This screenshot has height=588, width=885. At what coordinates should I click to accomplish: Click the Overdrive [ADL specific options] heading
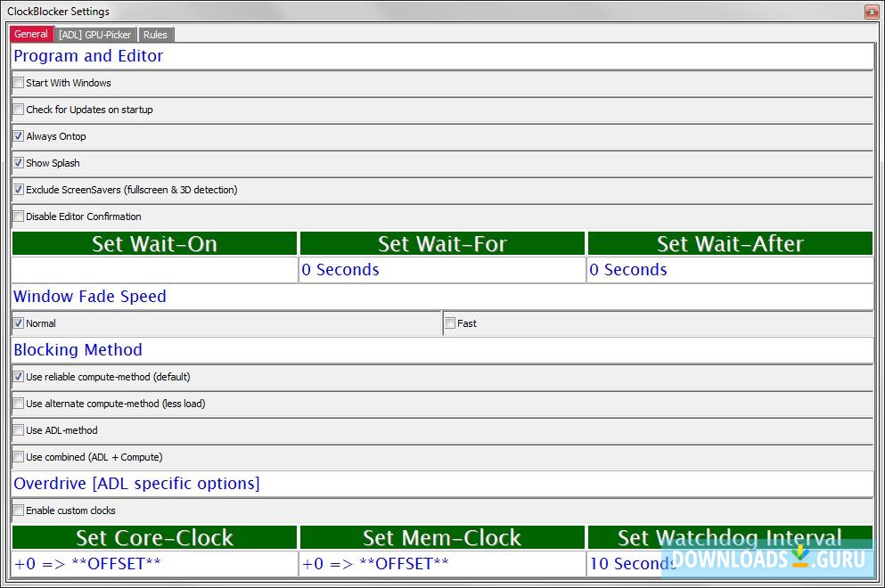(136, 484)
